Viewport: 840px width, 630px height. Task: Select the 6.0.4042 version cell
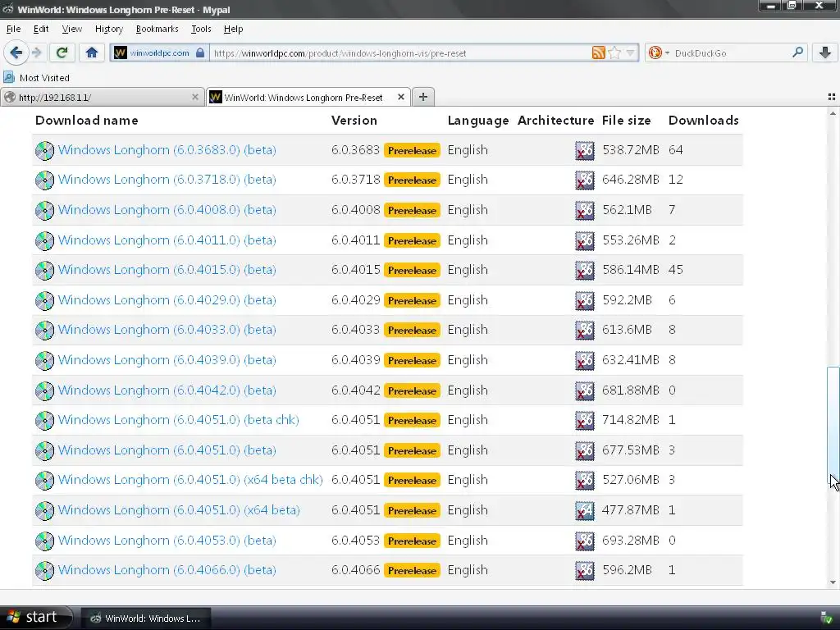[356, 390]
